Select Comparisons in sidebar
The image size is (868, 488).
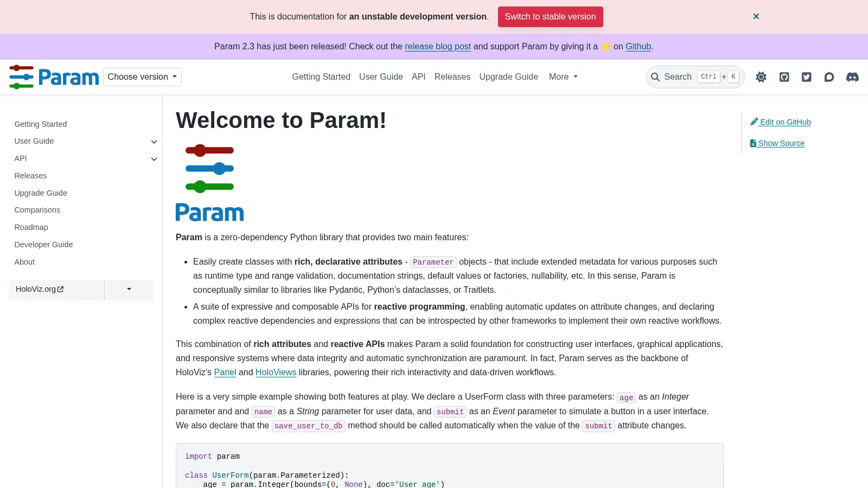click(x=37, y=210)
